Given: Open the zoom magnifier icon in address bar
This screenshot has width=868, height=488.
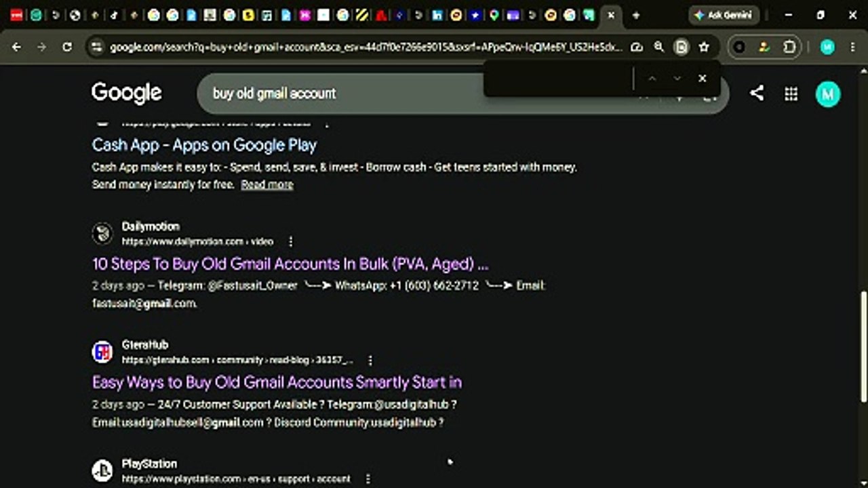Looking at the screenshot, I should [x=658, y=47].
